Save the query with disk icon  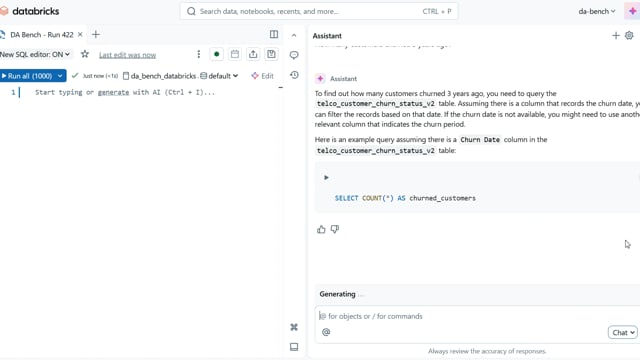pos(271,54)
